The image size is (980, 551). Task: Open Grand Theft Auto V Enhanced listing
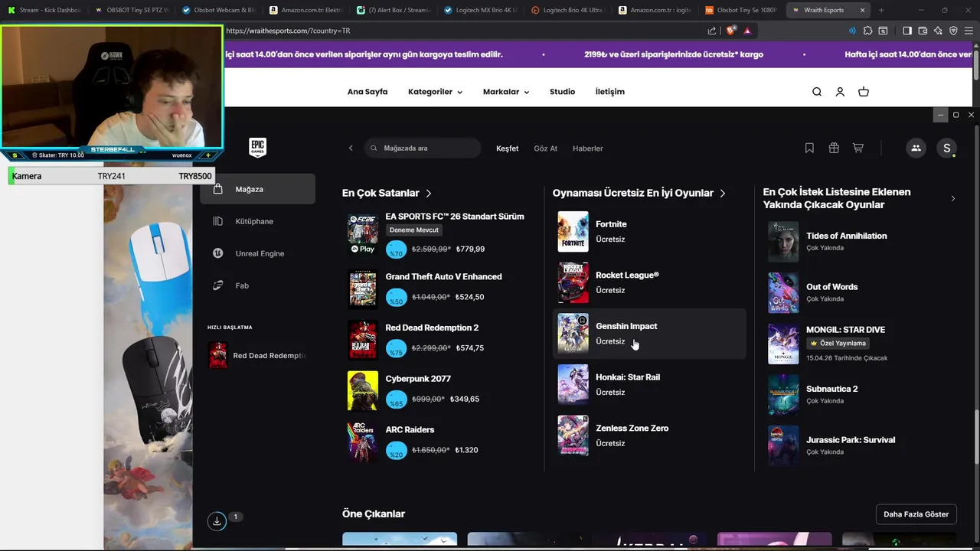[x=437, y=288]
